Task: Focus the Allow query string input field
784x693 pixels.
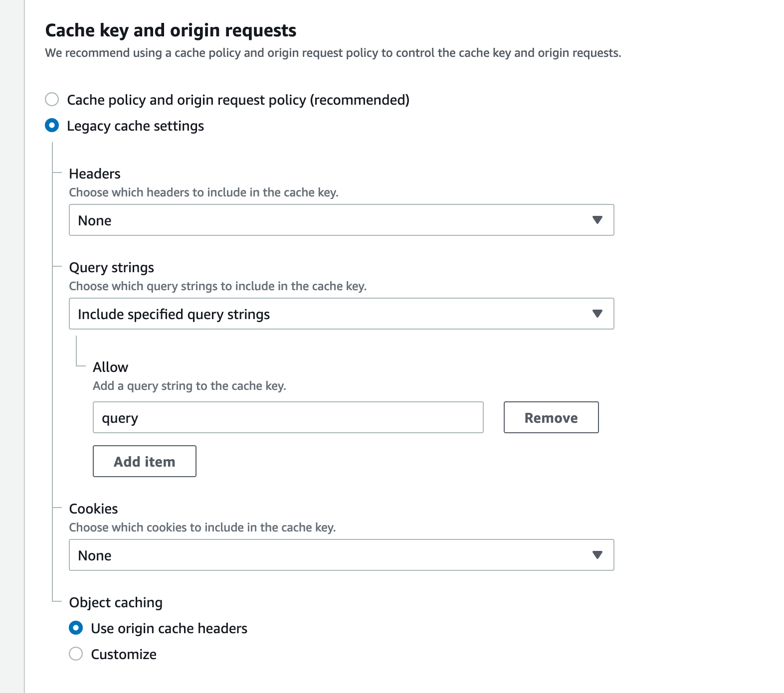Action: (288, 417)
